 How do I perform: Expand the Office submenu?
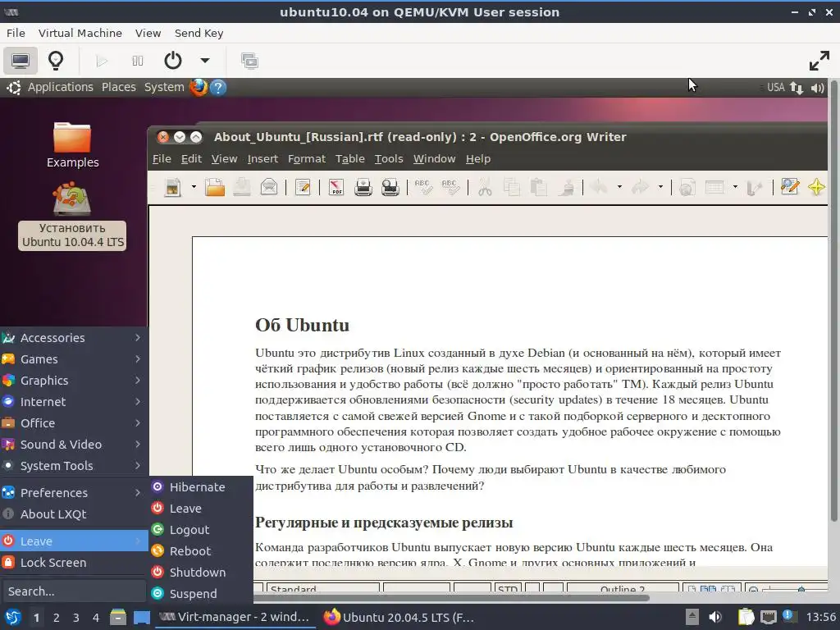73,423
